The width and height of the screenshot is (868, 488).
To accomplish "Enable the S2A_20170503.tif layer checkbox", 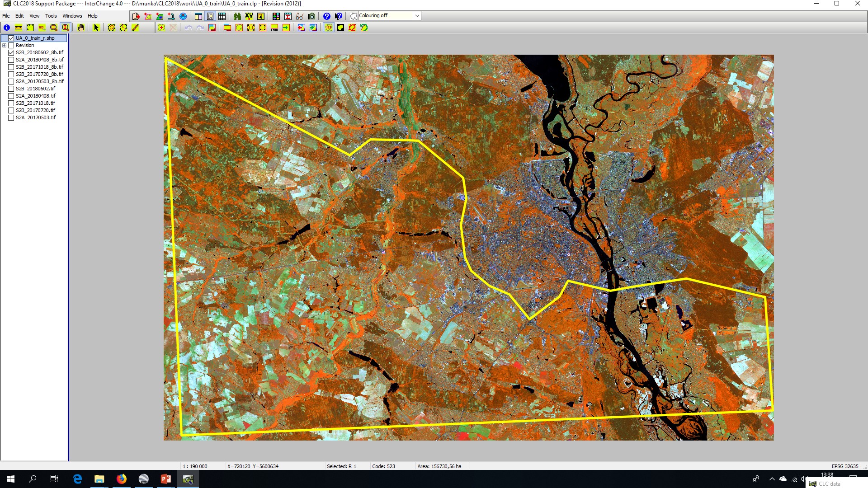I will pyautogui.click(x=11, y=117).
